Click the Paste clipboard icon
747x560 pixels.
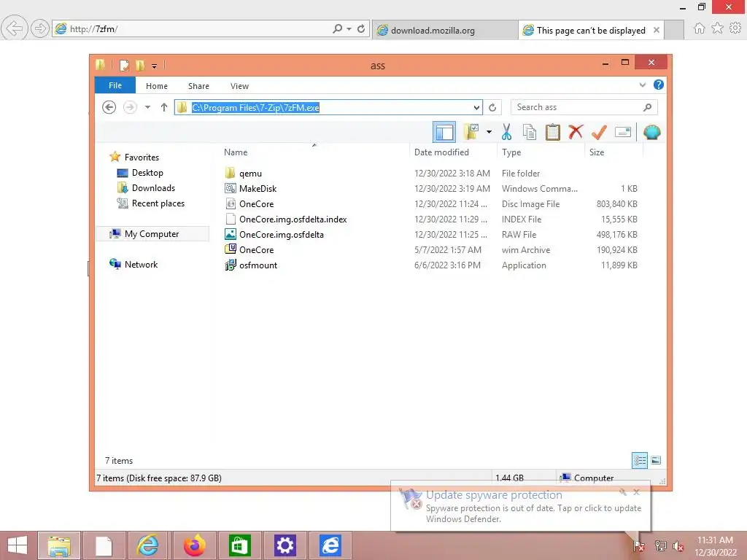(x=553, y=132)
